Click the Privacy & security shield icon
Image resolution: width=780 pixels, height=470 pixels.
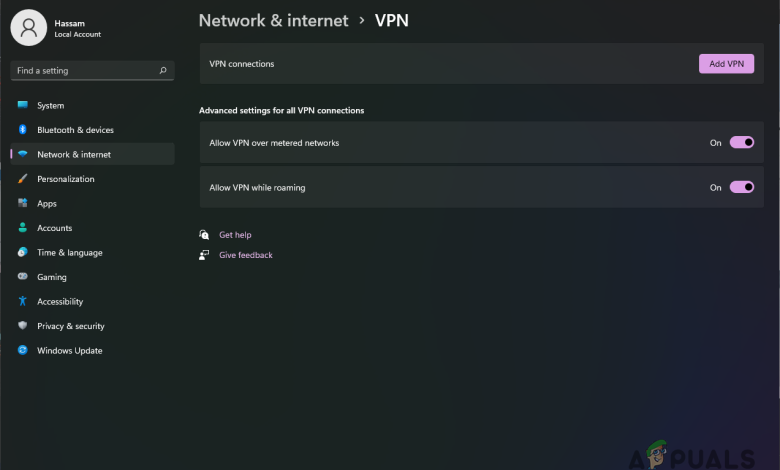[22, 326]
